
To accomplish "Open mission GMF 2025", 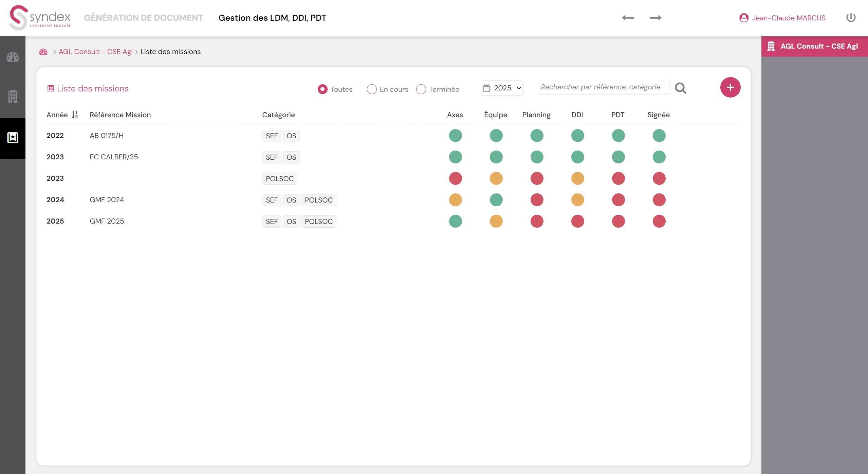I will pyautogui.click(x=107, y=221).
